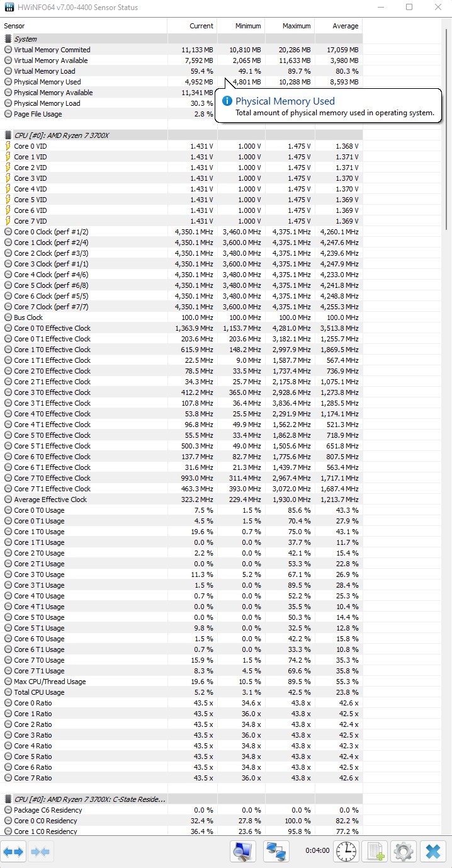
Task: Click the Core 0 VID lightning icon
Action: coord(7,146)
